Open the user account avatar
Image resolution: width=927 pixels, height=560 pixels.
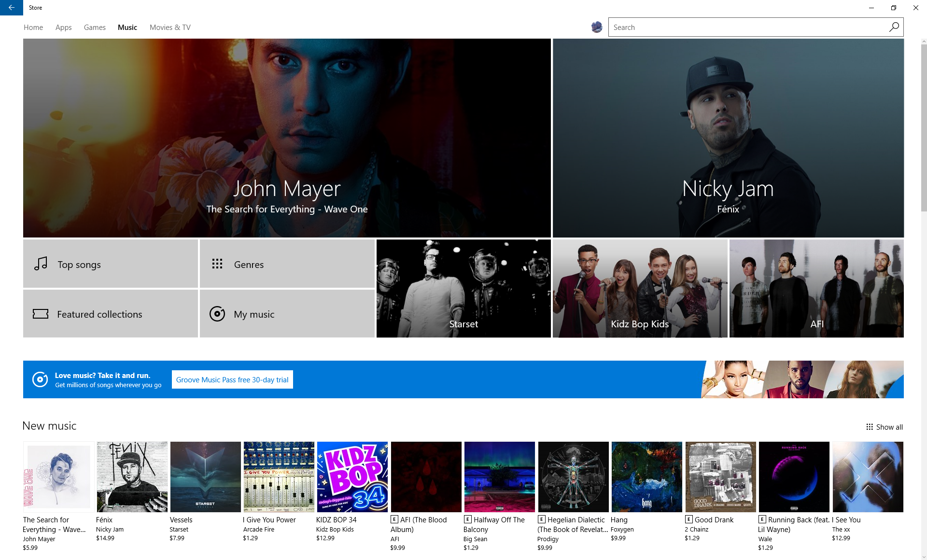coord(597,27)
